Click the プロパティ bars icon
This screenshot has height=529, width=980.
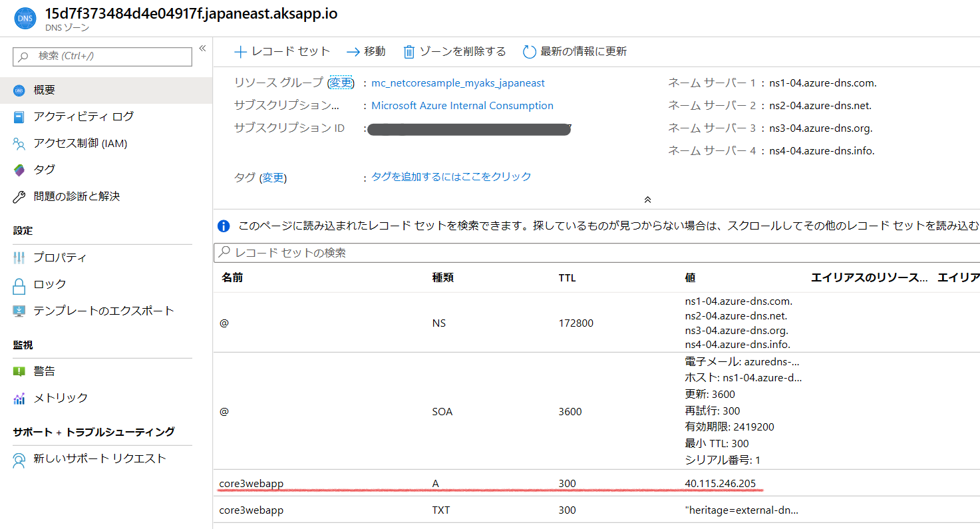(19, 258)
